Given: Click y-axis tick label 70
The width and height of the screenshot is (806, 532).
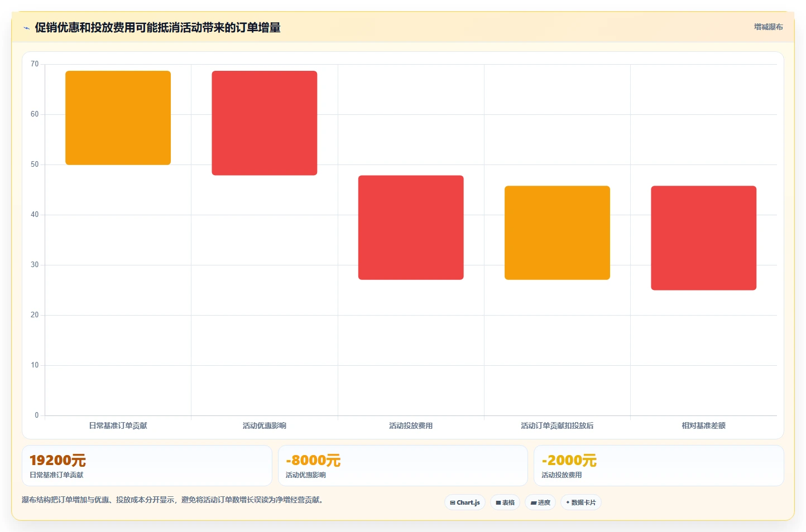Looking at the screenshot, I should tap(35, 64).
